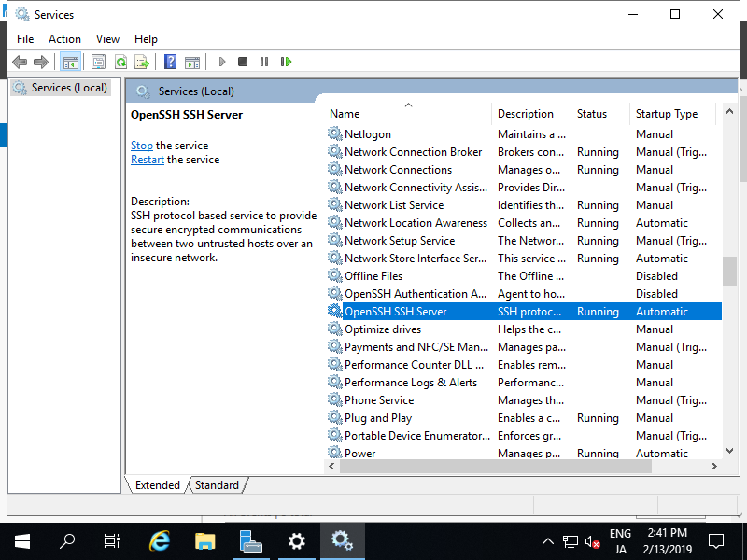Click the Help question mark toolbar icon

point(170,62)
